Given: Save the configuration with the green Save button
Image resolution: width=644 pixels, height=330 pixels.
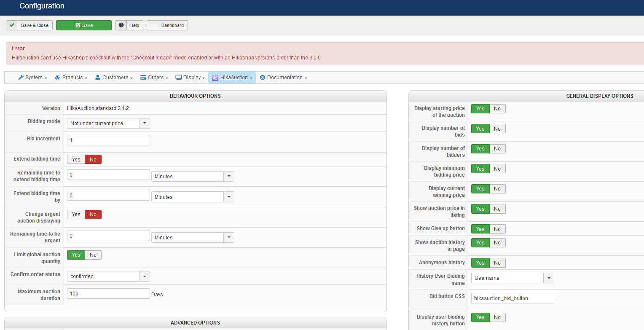Looking at the screenshot, I should pos(84,25).
